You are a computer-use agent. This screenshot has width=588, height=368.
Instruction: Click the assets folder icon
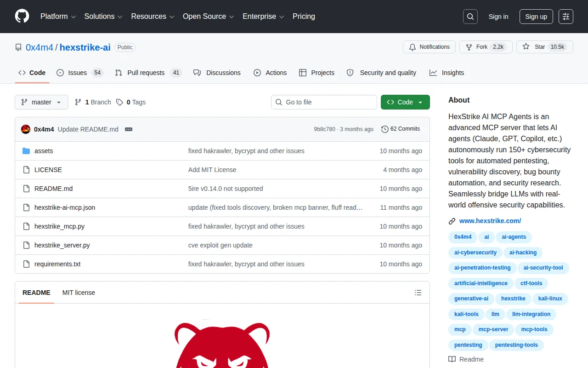(x=26, y=151)
